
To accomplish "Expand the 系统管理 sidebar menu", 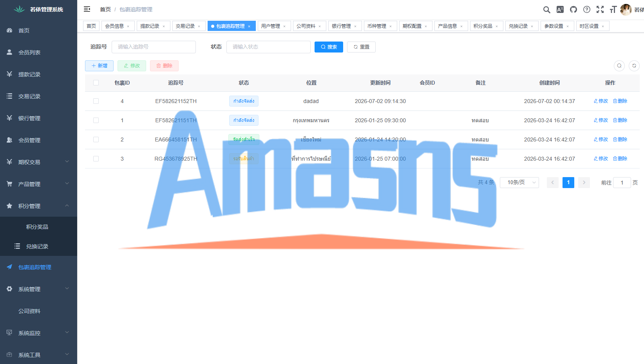I will click(38, 289).
